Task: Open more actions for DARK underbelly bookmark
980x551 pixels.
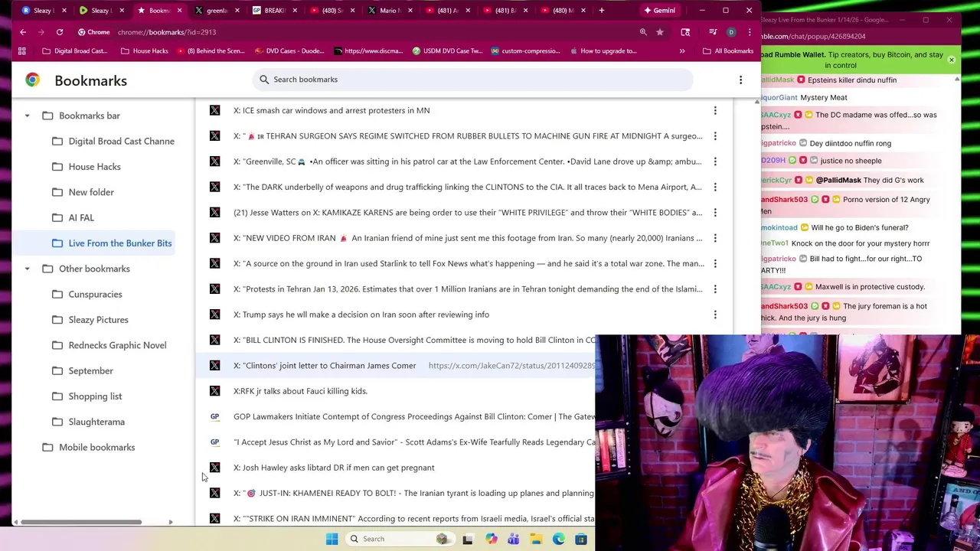Action: coord(715,187)
